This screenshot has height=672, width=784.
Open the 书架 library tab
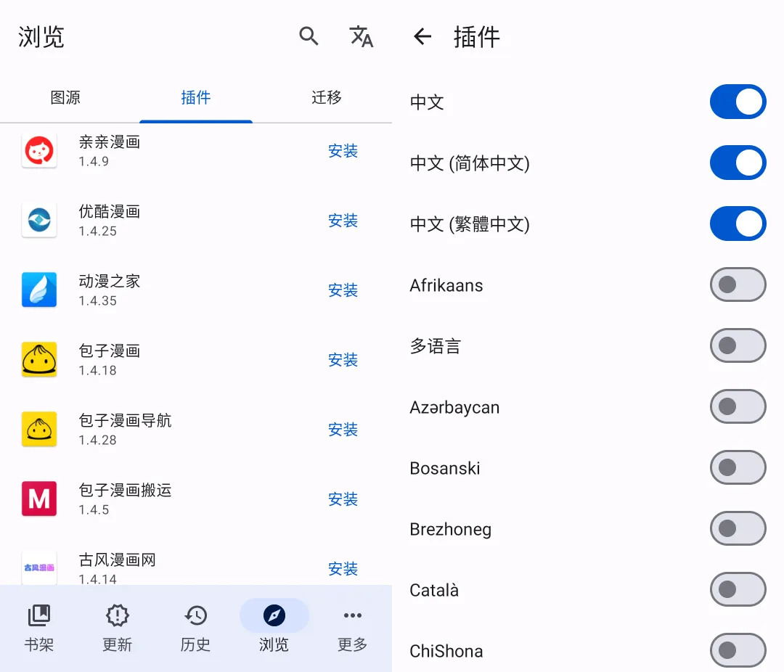click(39, 628)
